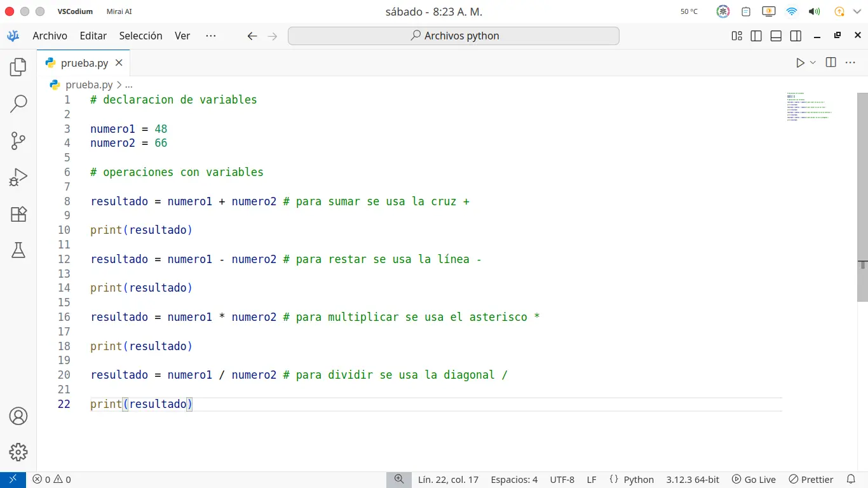868x488 pixels.
Task: Open the Editar menu
Action: pos(93,36)
